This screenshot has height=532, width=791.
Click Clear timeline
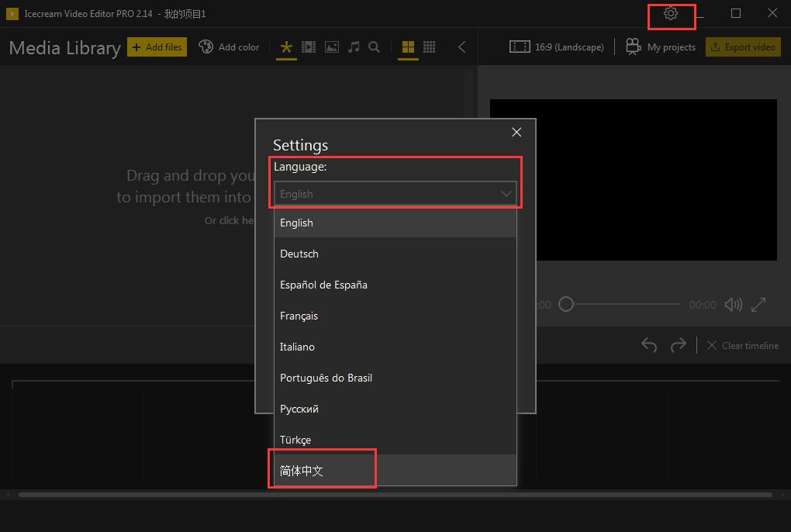coord(743,345)
